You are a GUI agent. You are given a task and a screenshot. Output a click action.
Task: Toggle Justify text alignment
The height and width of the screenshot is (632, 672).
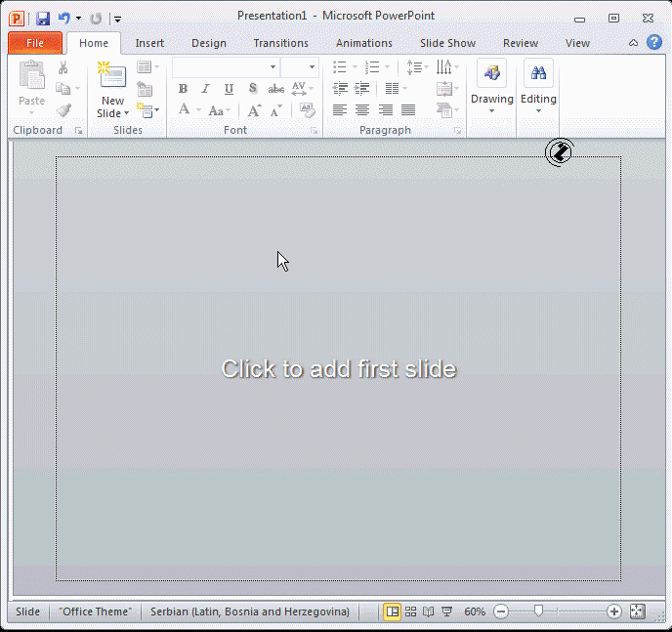click(x=408, y=110)
